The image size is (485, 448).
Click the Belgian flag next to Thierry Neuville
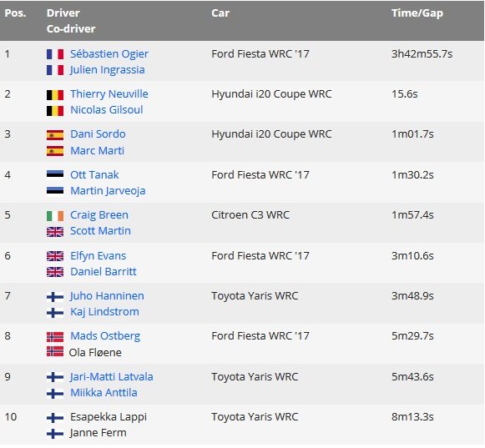55,94
